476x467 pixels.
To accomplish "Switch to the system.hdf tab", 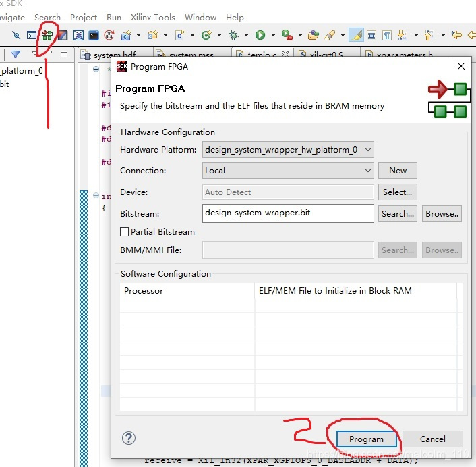I will click(x=115, y=55).
